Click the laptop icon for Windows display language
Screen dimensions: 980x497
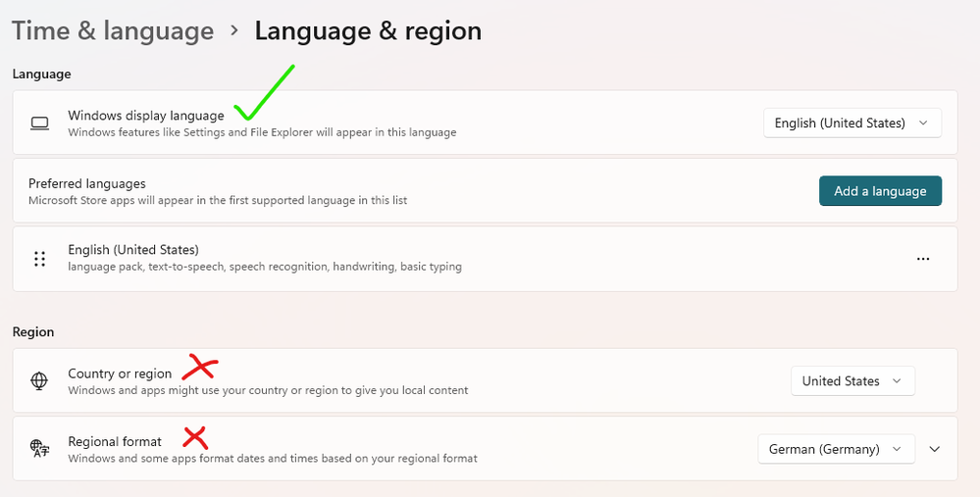click(39, 124)
